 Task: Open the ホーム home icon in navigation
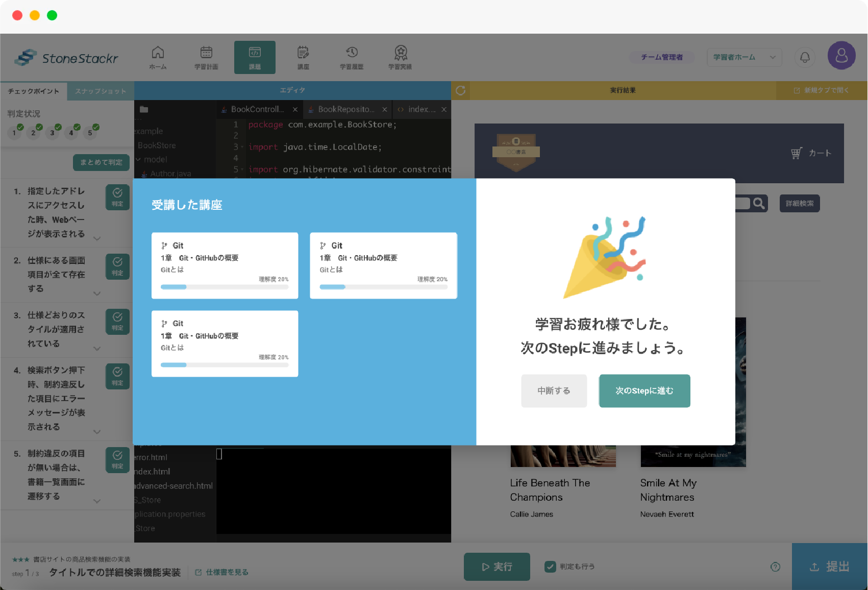coord(158,58)
